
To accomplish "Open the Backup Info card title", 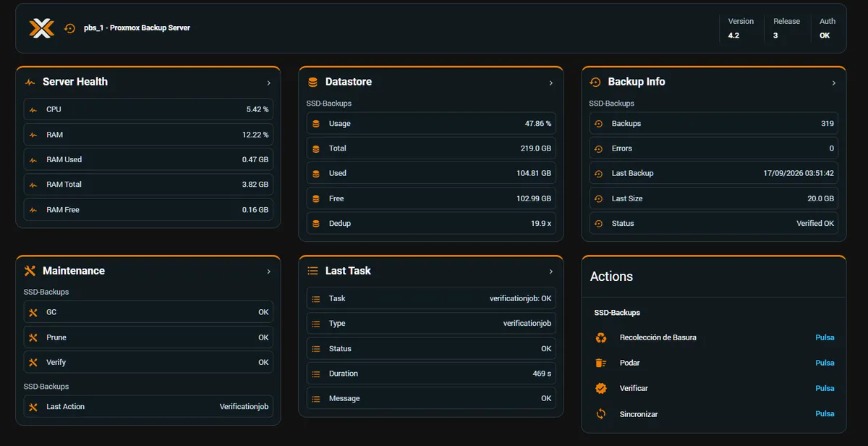I will point(637,82).
